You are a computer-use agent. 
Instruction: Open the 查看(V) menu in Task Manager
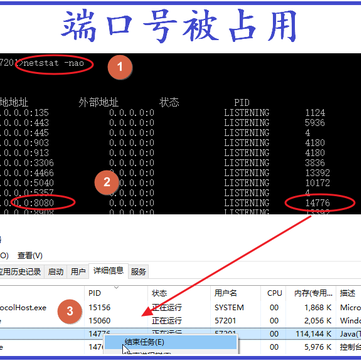click(x=30, y=256)
